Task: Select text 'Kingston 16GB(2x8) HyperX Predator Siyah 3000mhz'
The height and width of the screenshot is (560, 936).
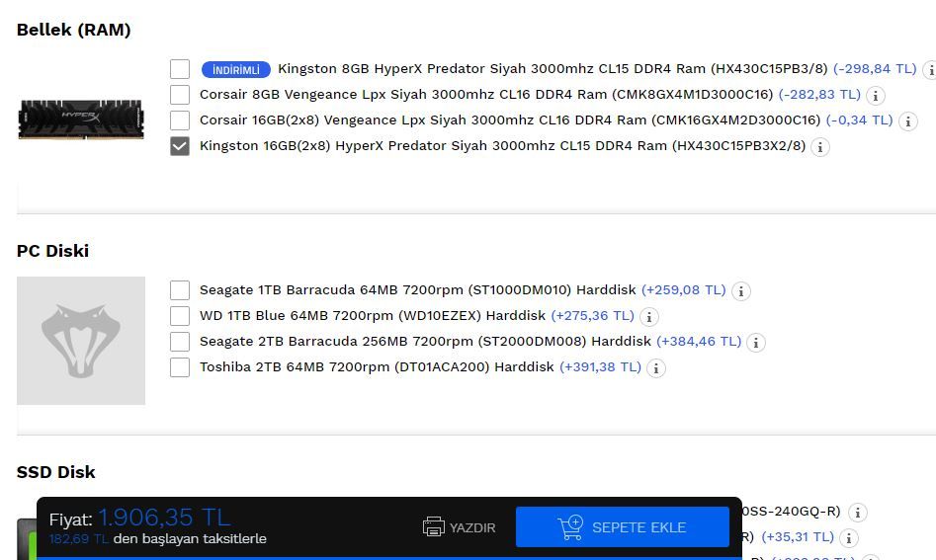Action: 376,145
